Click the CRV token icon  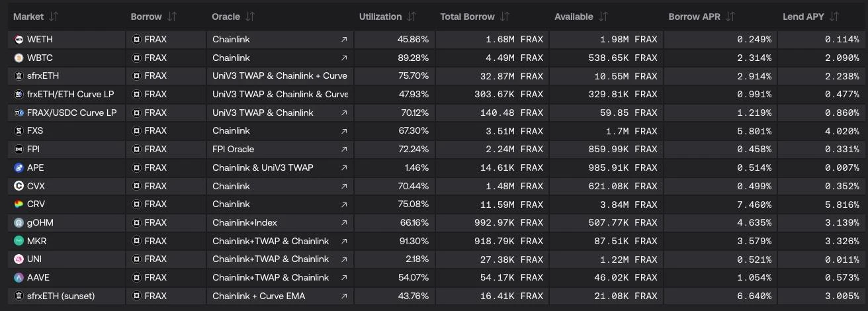(x=19, y=204)
